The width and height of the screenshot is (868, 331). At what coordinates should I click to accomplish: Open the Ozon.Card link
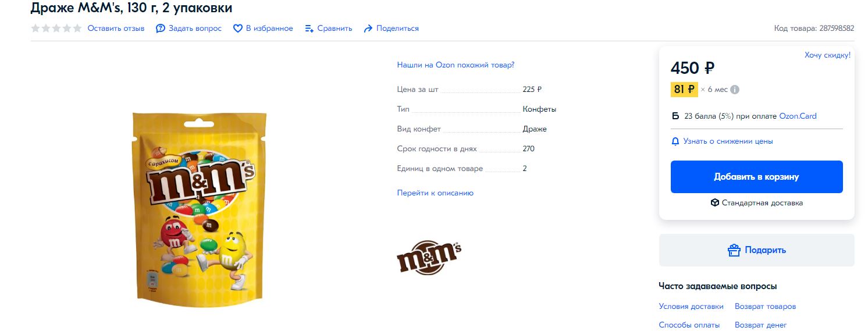798,116
